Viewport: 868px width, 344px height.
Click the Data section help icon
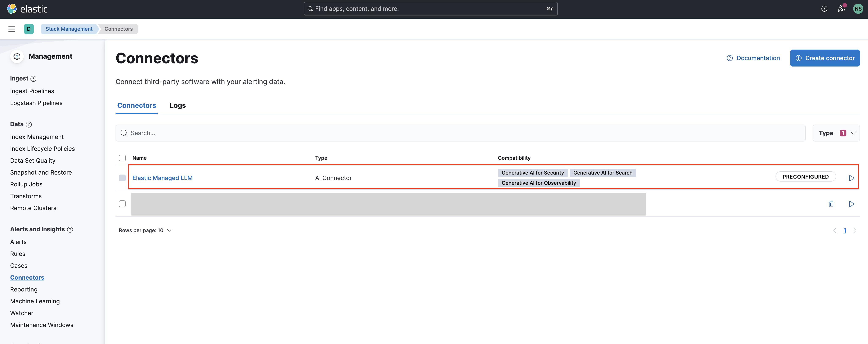point(29,125)
